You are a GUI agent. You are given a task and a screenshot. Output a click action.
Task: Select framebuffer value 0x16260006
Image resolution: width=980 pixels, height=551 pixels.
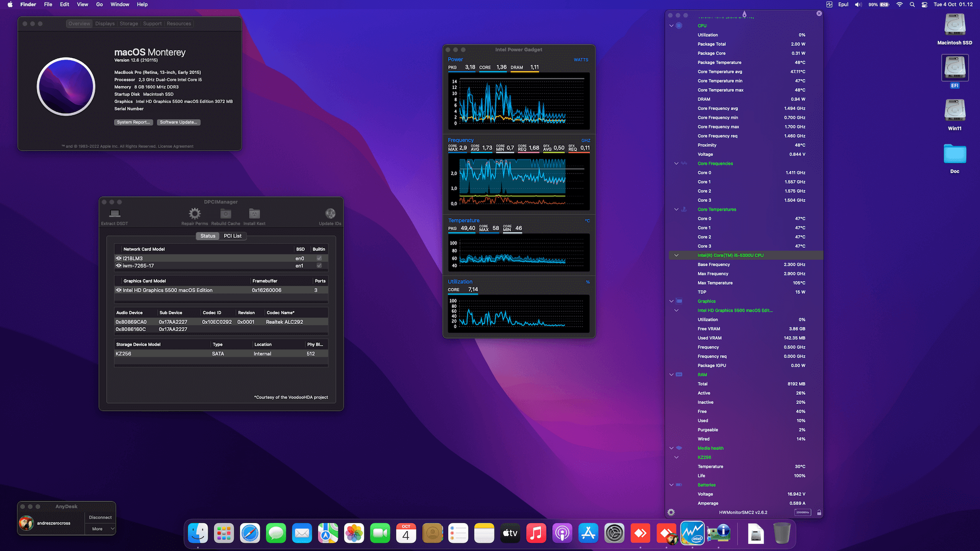coord(266,290)
